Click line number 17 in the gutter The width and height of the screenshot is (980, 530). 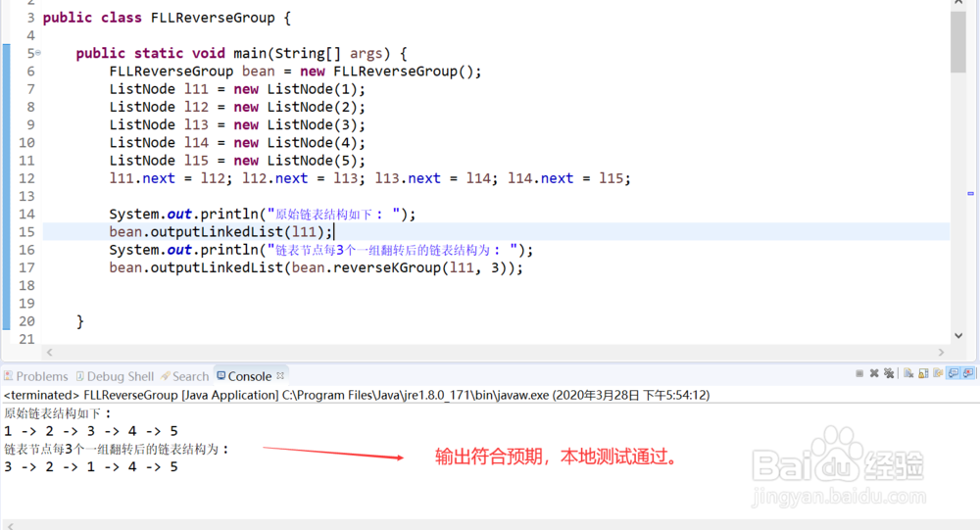26,267
